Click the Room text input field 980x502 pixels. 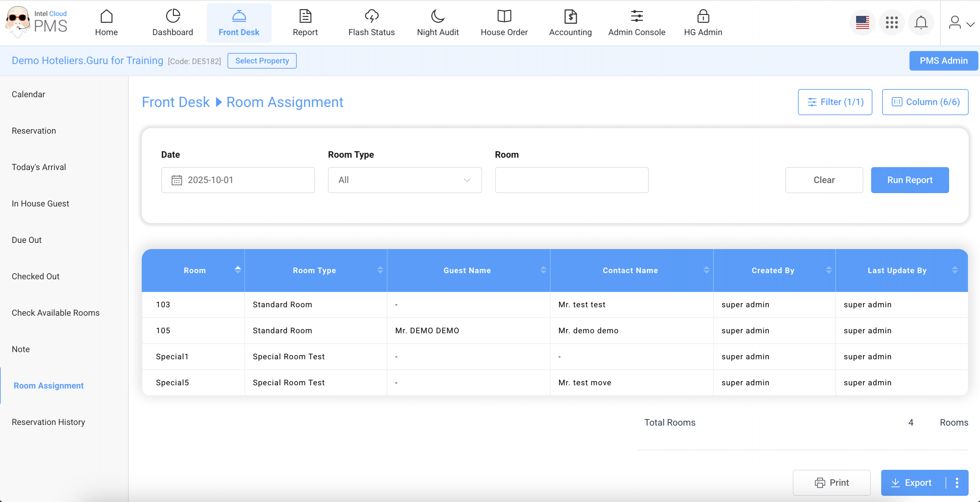click(x=572, y=180)
